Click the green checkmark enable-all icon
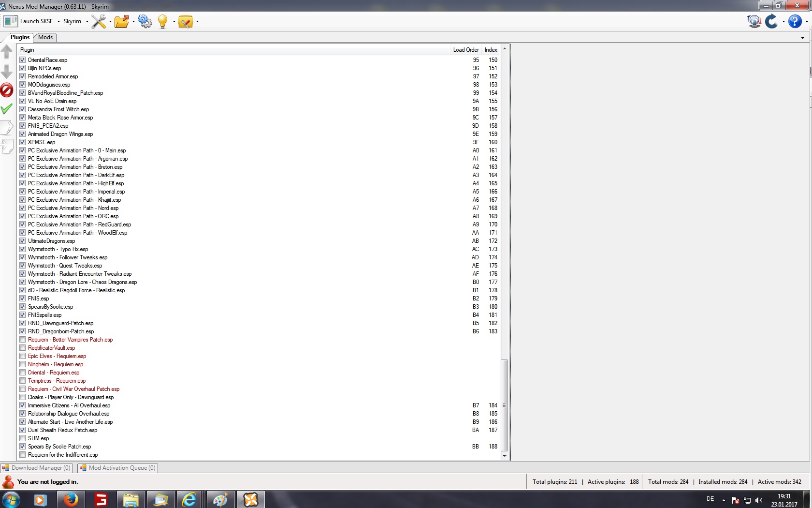812x508 pixels. click(x=7, y=109)
